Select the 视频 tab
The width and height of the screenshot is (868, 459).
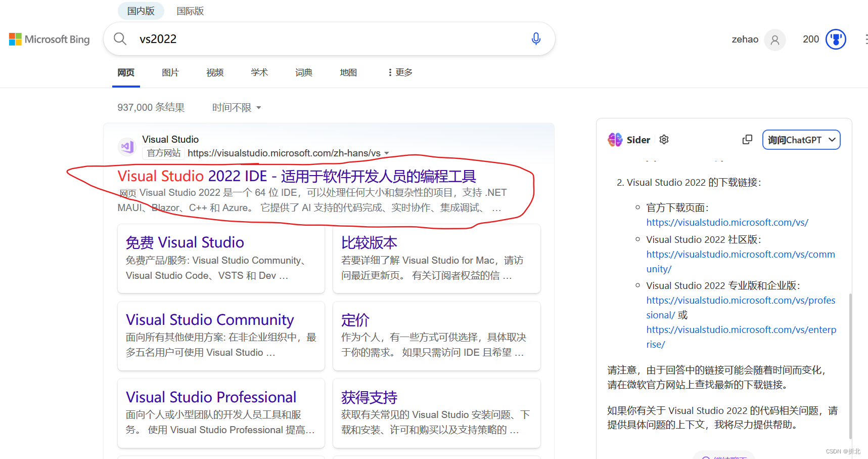[215, 72]
